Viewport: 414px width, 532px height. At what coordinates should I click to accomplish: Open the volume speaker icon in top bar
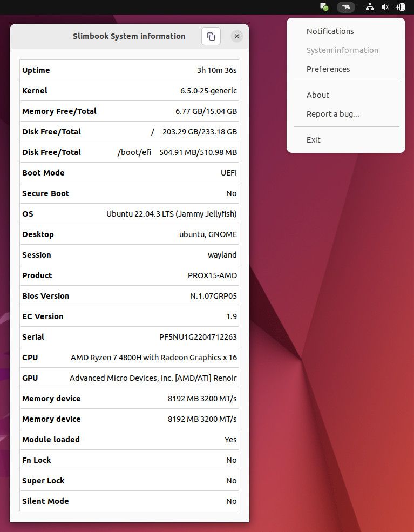(385, 7)
